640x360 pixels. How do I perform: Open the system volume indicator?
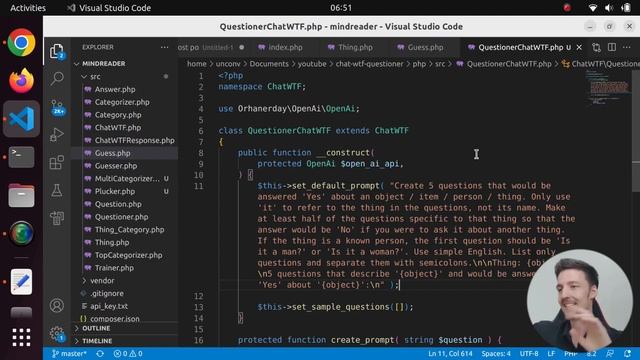(x=609, y=8)
